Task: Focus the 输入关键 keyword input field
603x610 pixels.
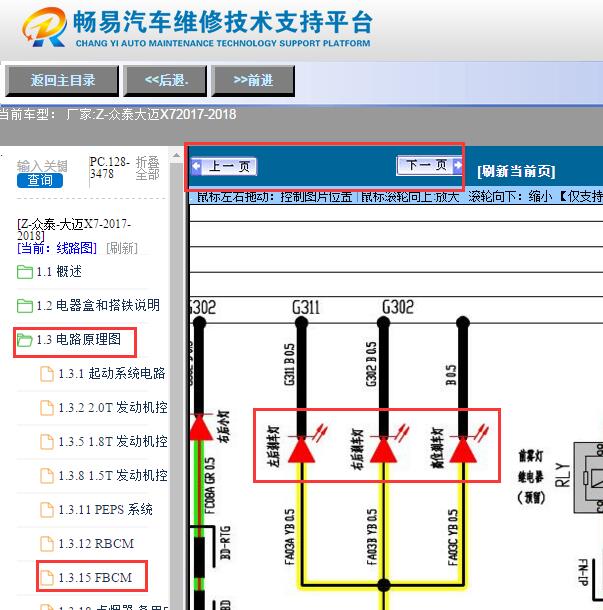Action: [42, 166]
